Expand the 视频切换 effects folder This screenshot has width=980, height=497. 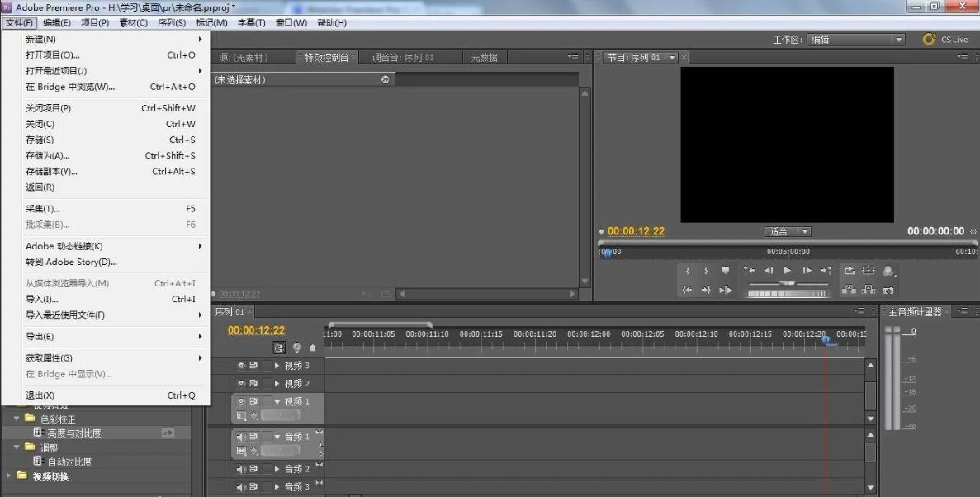click(x=10, y=476)
